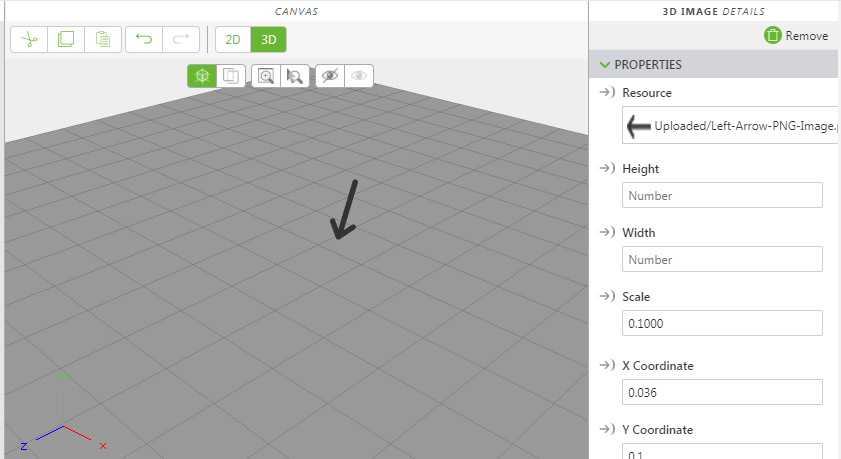
Task: Click the zoom-in magnifier icon
Action: point(266,76)
